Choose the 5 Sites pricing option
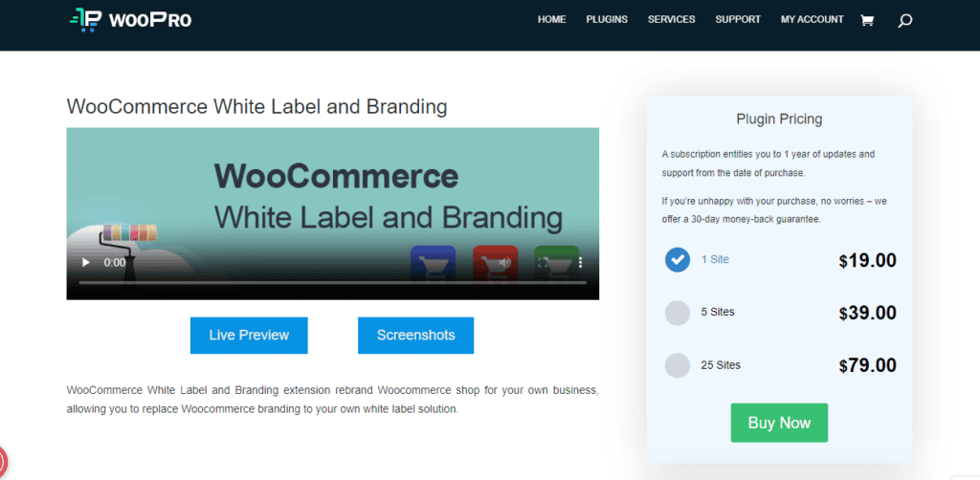 click(678, 313)
